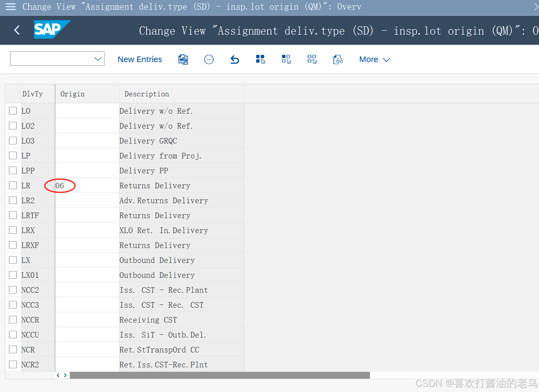The height and width of the screenshot is (392, 539).
Task: Click the table's horizontal scrollbar
Action: click(220, 375)
